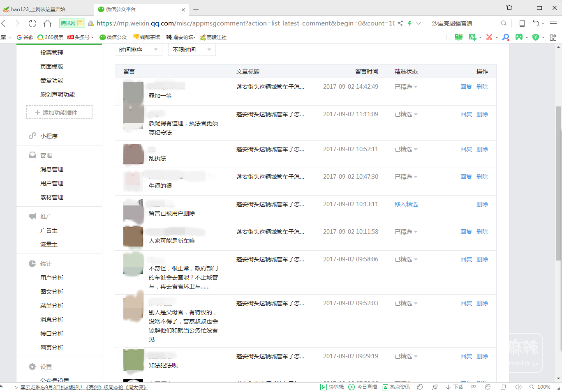Click the page vertical scrollbar thumb

point(558,183)
